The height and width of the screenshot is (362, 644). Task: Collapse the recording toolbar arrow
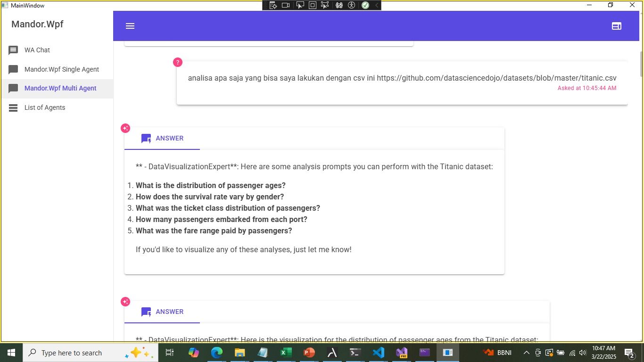(x=376, y=5)
